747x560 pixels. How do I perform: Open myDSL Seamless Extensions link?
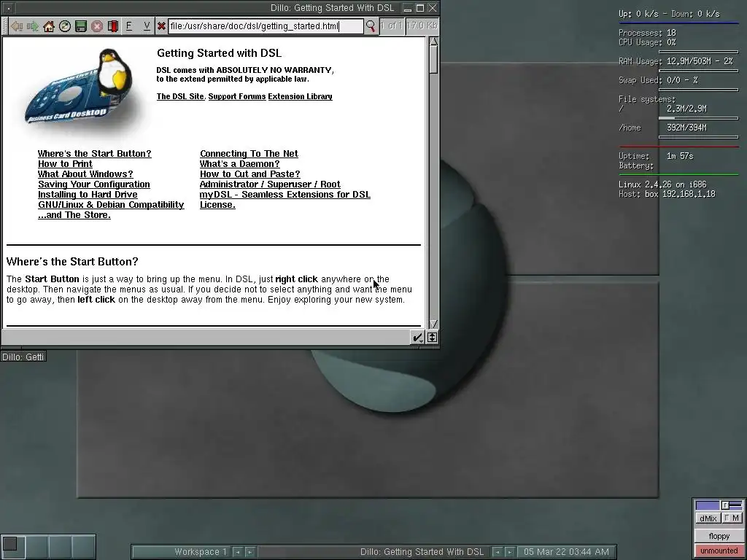click(285, 194)
